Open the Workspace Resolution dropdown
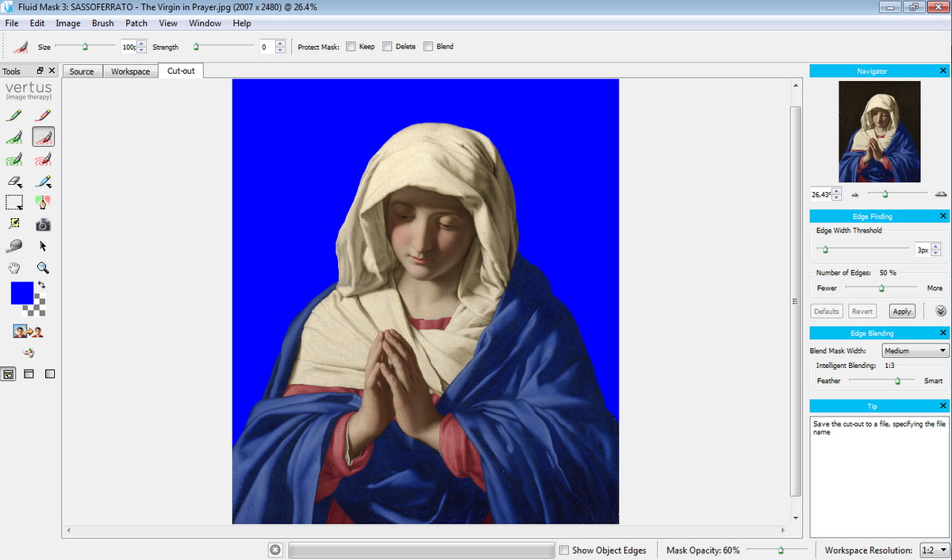 click(x=934, y=550)
